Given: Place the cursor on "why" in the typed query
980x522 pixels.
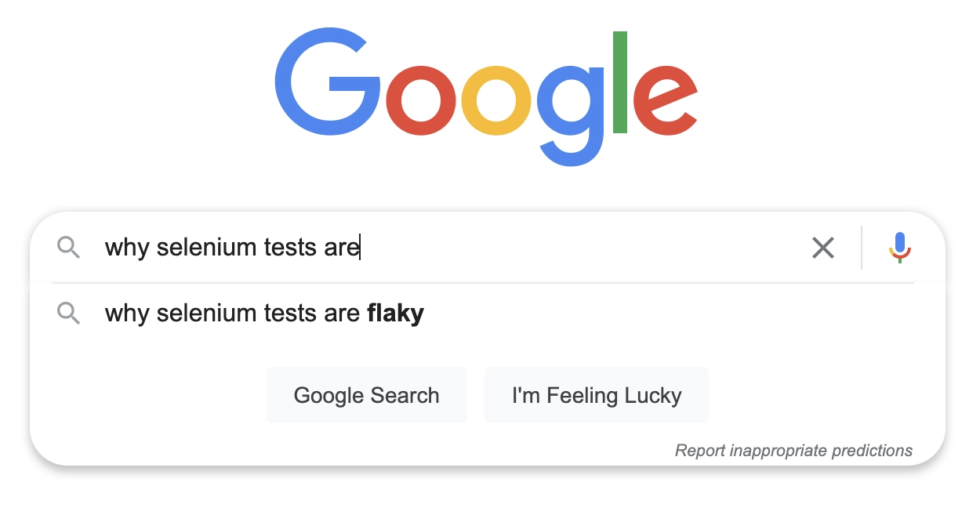Looking at the screenshot, I should click(x=127, y=248).
